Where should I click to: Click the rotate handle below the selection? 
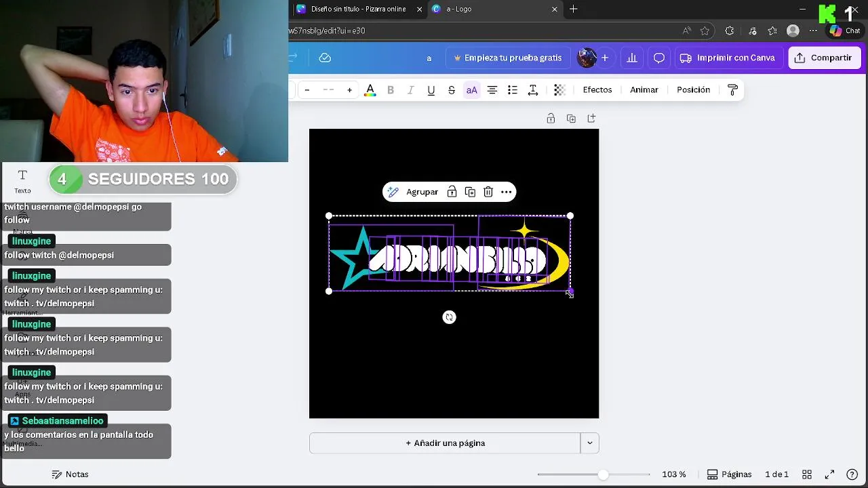pyautogui.click(x=449, y=317)
